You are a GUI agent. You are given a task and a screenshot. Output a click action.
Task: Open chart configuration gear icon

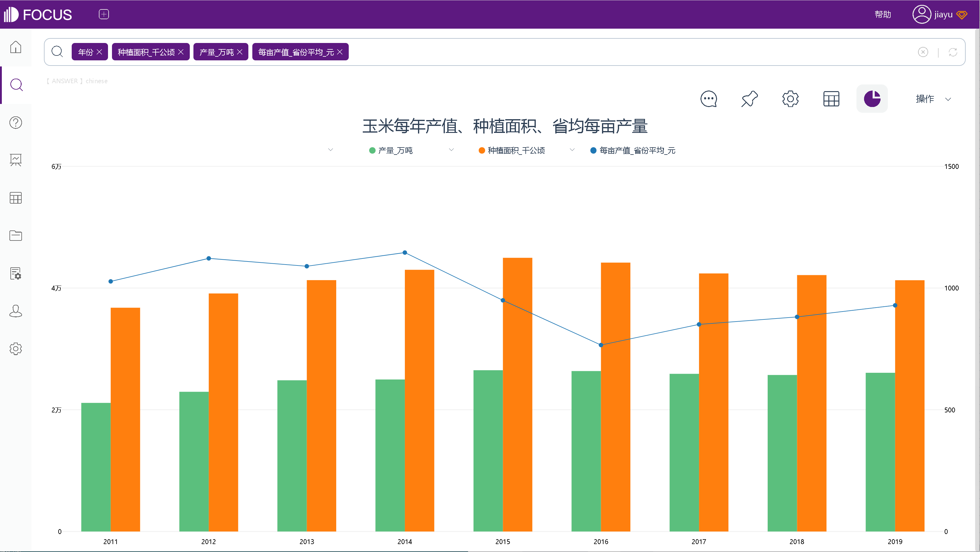790,99
